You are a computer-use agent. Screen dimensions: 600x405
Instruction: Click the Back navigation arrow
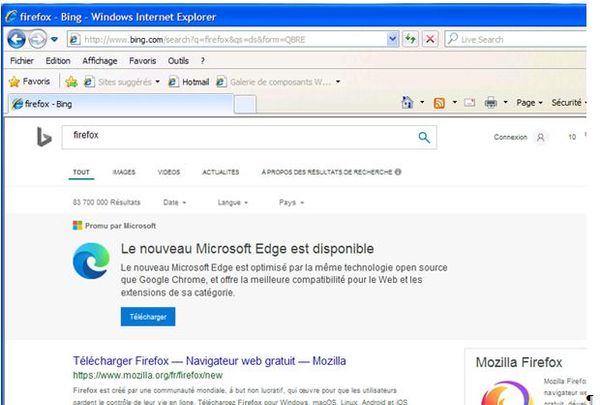pos(16,39)
